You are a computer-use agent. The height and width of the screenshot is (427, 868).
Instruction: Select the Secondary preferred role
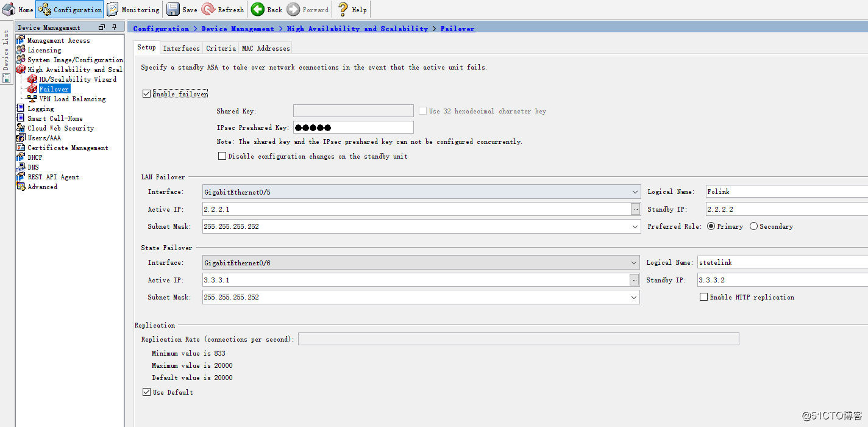click(753, 226)
